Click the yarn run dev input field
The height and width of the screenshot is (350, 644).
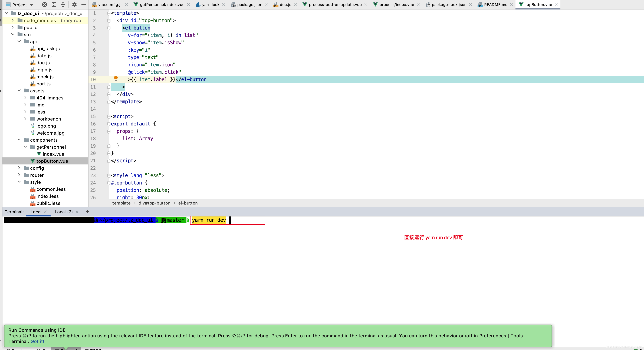coord(228,220)
